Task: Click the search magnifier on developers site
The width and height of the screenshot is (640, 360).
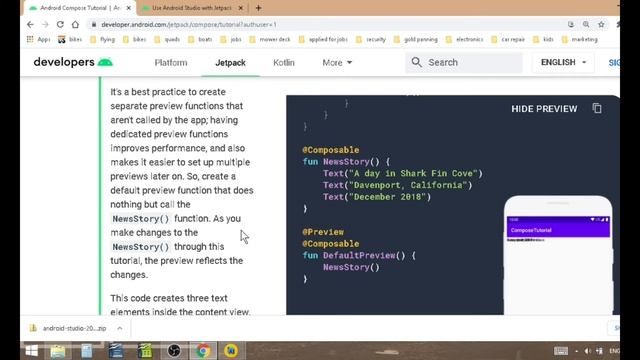Action: (416, 62)
